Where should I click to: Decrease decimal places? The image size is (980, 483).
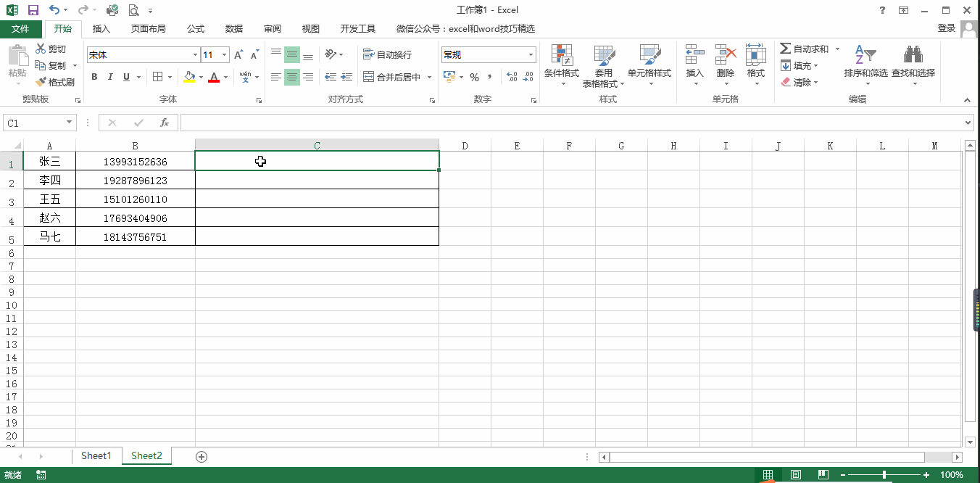click(528, 77)
